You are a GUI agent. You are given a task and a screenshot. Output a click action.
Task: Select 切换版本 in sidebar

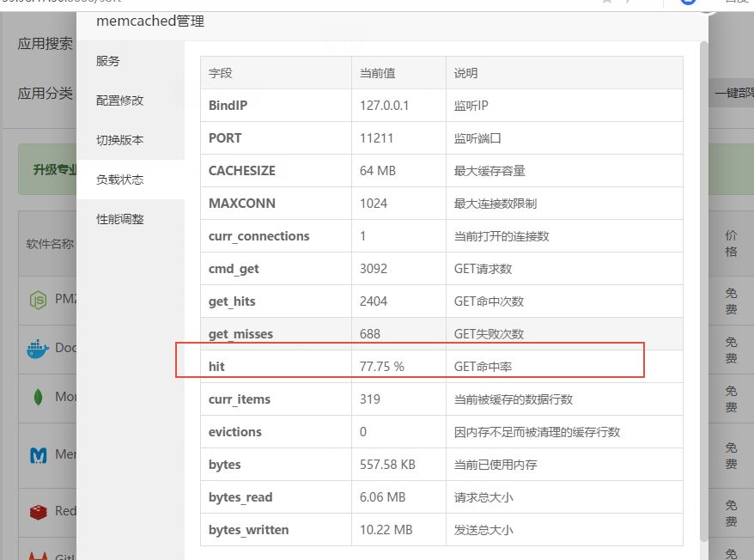pyautogui.click(x=120, y=139)
